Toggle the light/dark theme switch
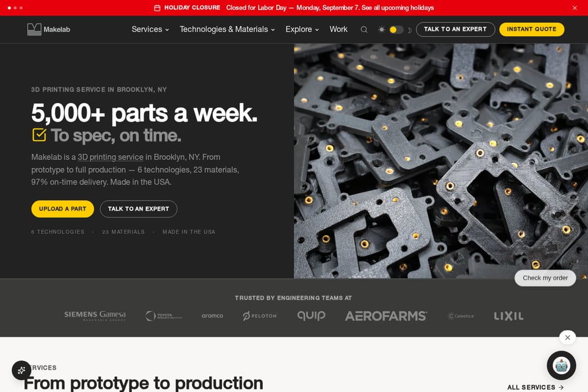Image resolution: width=588 pixels, height=392 pixels. click(x=396, y=29)
